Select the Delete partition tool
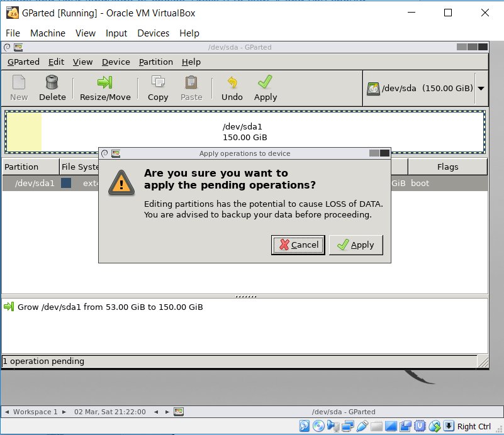This screenshot has width=504, height=435. click(x=52, y=87)
